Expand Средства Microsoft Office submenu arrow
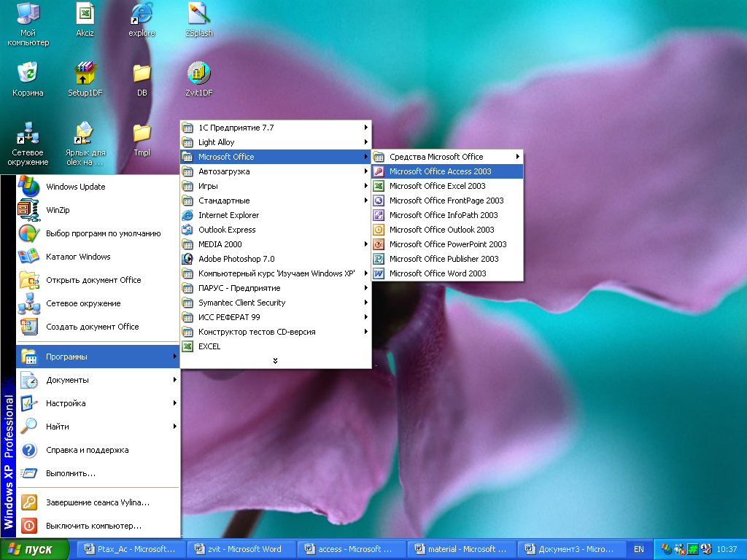 pyautogui.click(x=517, y=157)
